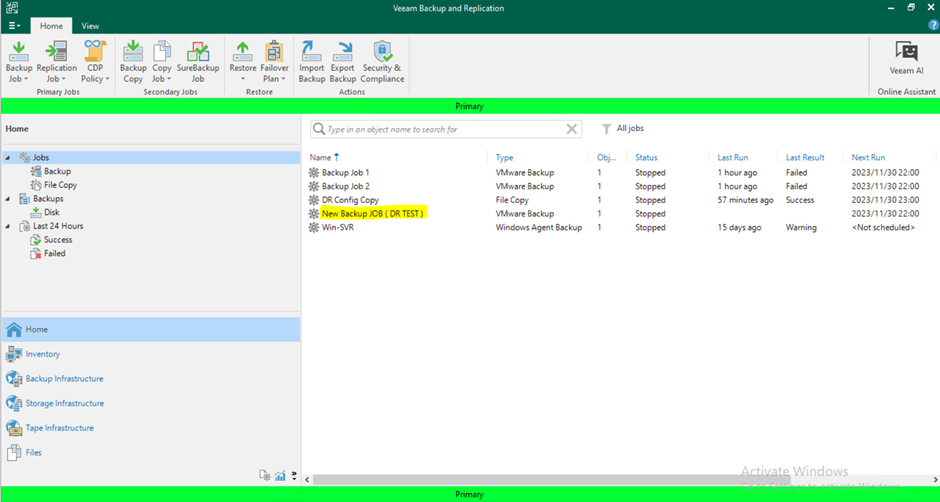940x502 pixels.
Task: Sort by the Next Run column header
Action: pyautogui.click(x=868, y=158)
